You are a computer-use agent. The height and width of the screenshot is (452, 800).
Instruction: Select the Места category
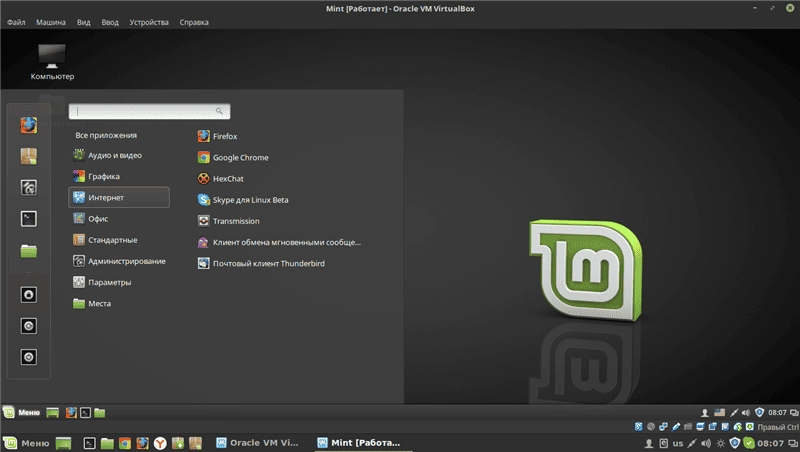pyautogui.click(x=92, y=304)
